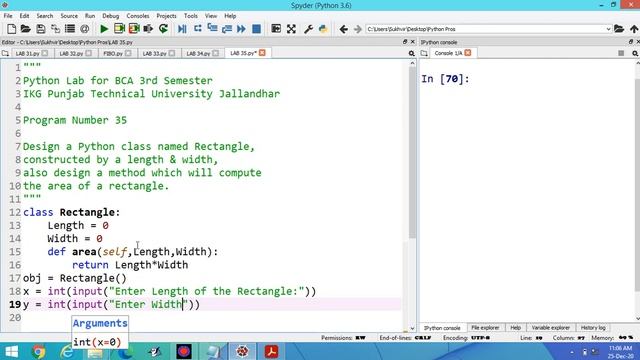Switch to the Variable explorer pane tab
Screen dimensions: 640x360
(x=551, y=328)
